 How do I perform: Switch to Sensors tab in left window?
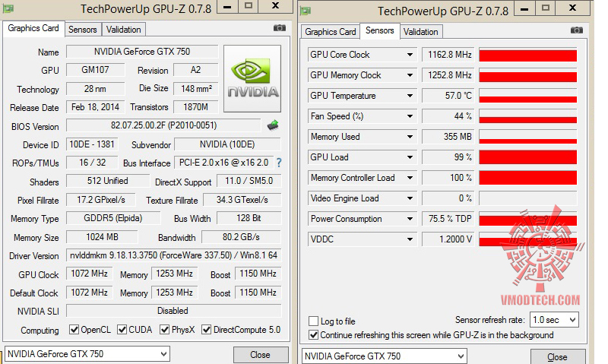tap(83, 30)
